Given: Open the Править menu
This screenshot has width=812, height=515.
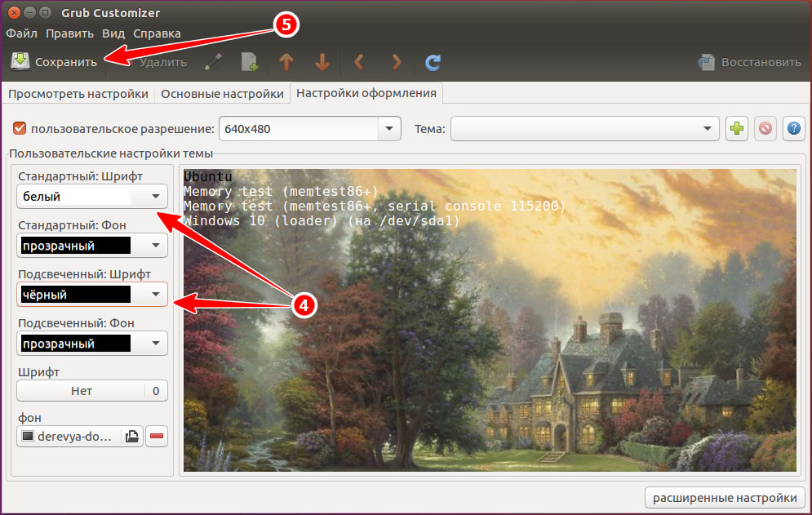Looking at the screenshot, I should click(x=69, y=33).
